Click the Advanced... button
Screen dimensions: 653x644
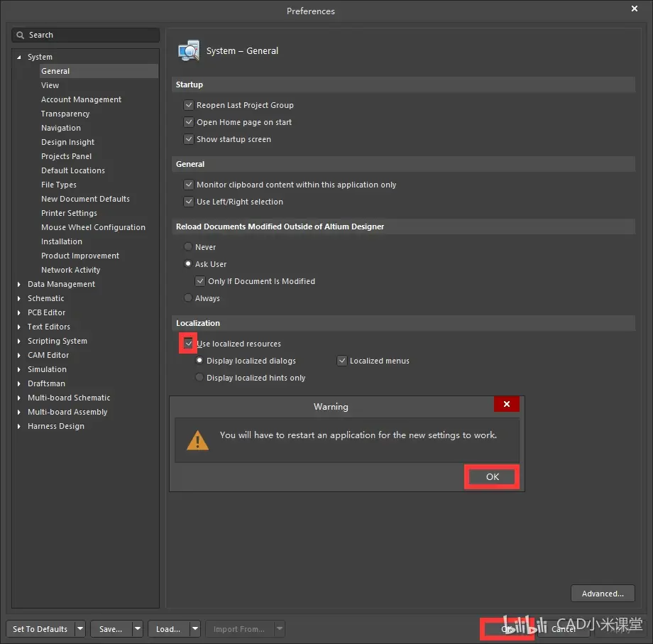(603, 593)
